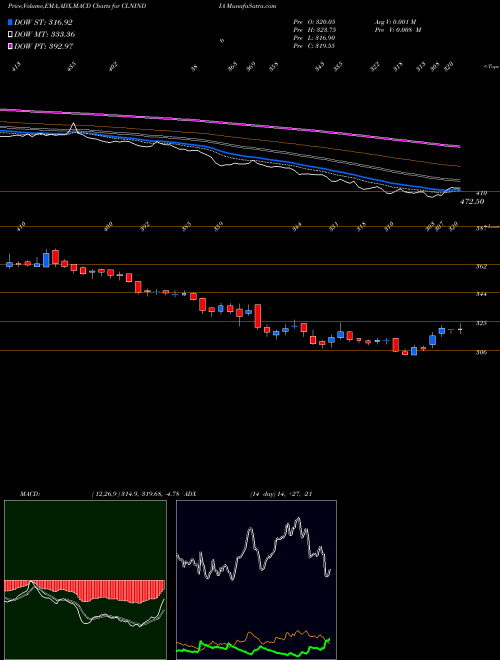Click the 472.50 value near EMA lines
500x660 pixels.
point(471,202)
